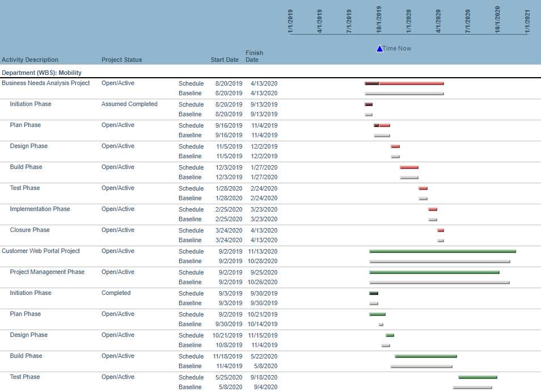Click the 5/22/2020 schedule finish date
Image resolution: width=541 pixels, height=392 pixels.
coord(264,356)
